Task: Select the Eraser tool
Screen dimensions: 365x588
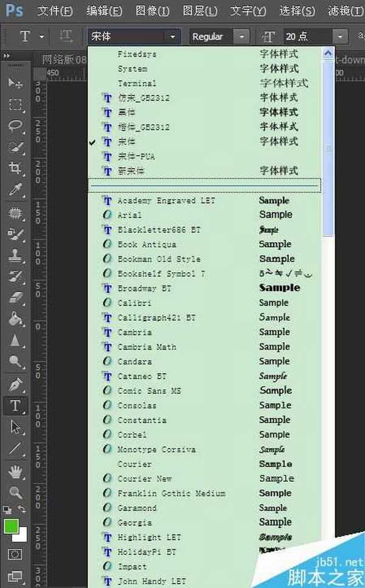Action: coord(15,298)
